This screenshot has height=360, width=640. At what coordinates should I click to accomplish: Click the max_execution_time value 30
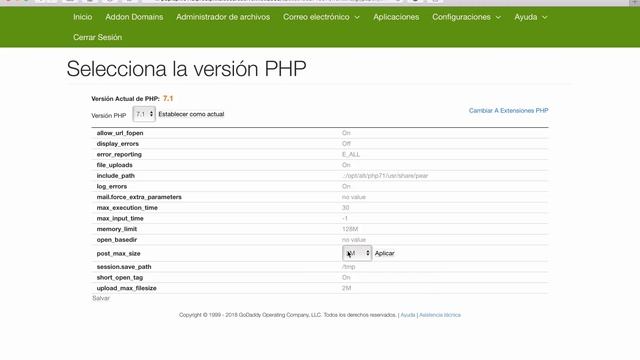pyautogui.click(x=345, y=207)
